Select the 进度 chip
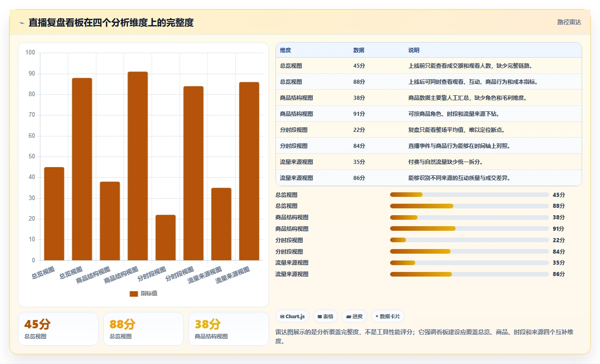The image size is (600, 364). [x=354, y=316]
